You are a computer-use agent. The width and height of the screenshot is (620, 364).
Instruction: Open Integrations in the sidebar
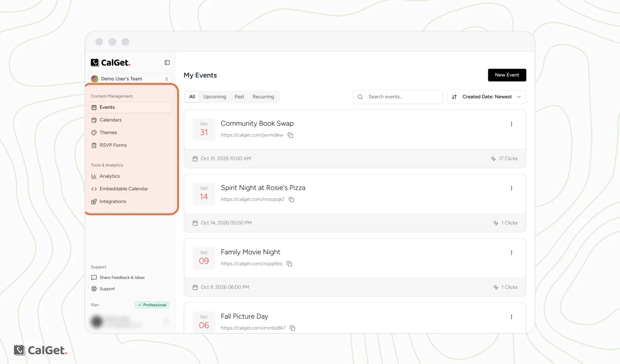130,201
